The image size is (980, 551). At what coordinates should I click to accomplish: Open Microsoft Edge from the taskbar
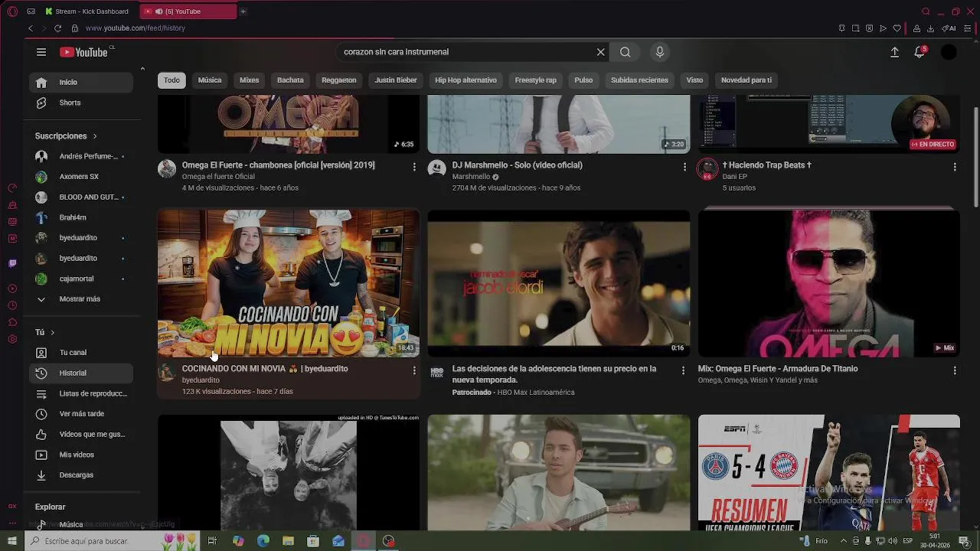click(263, 541)
